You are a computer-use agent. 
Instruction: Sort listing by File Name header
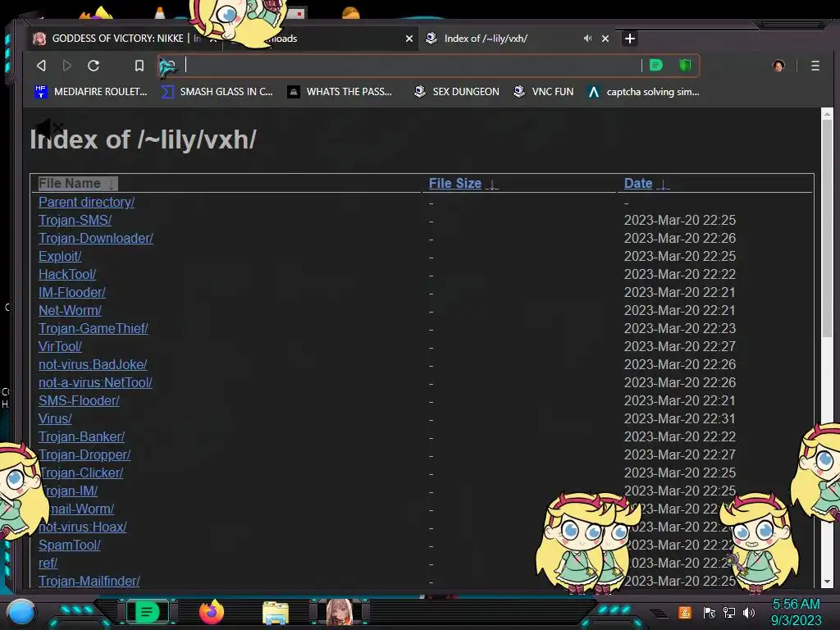pyautogui.click(x=77, y=183)
